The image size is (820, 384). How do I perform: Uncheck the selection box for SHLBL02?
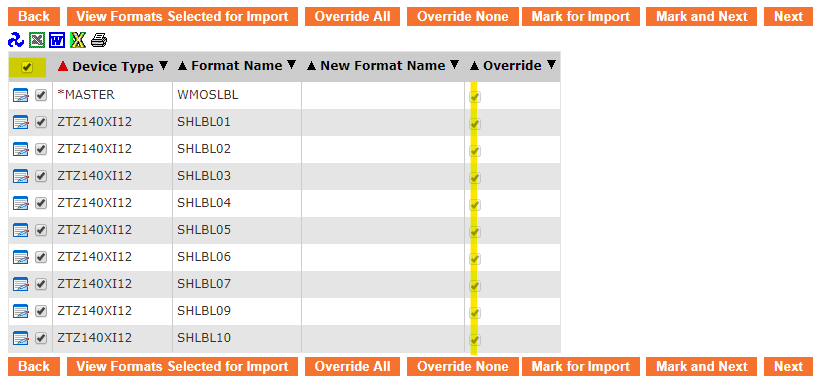41,149
